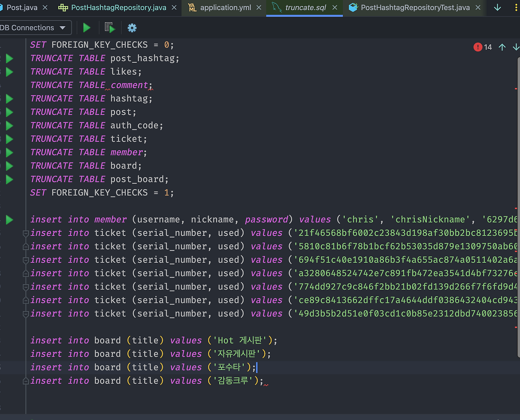The image size is (520, 420).
Task: Run the TRUNCATE TABLE member statement
Action: pos(9,152)
